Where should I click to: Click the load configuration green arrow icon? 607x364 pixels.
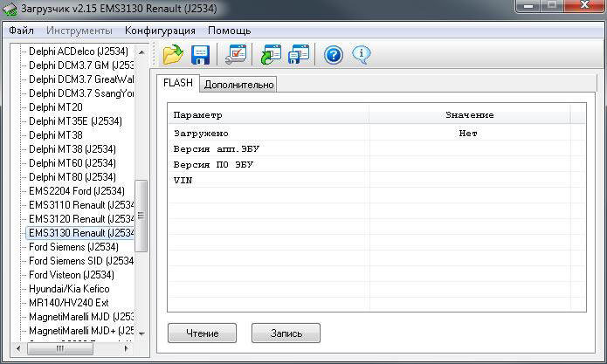[270, 55]
